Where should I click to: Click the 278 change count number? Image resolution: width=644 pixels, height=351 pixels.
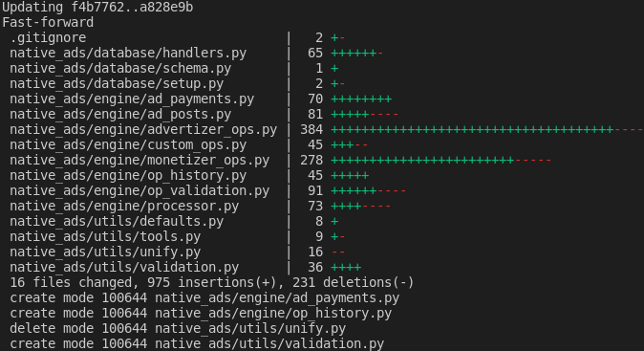tap(311, 161)
